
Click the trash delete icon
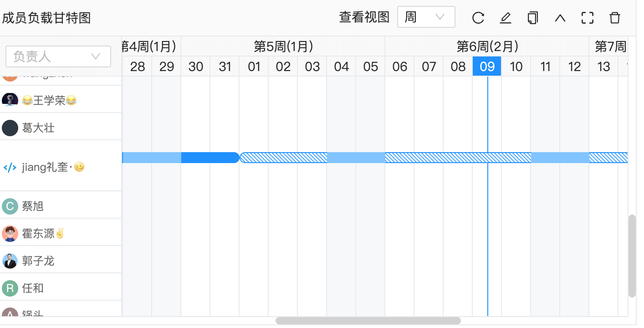[614, 17]
